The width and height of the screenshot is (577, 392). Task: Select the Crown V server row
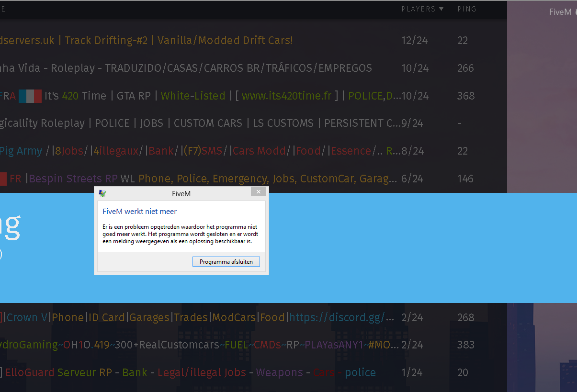(x=253, y=317)
